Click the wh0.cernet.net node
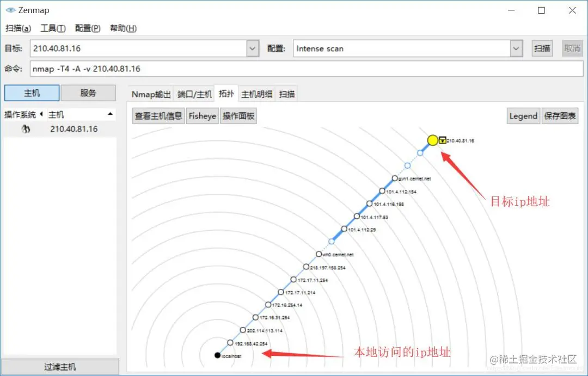588x376 pixels. coord(318,254)
